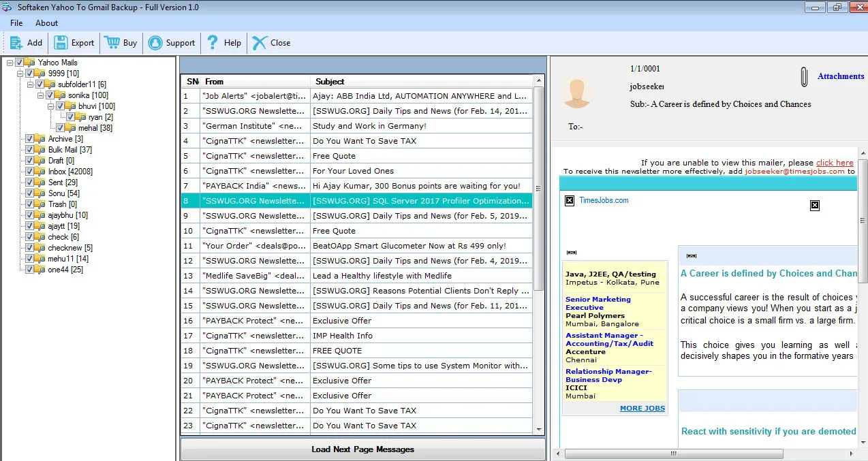Click the Buy shopping cart icon
The height and width of the screenshot is (461, 868).
(112, 42)
